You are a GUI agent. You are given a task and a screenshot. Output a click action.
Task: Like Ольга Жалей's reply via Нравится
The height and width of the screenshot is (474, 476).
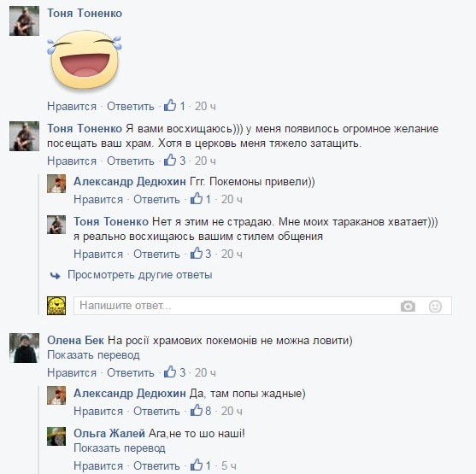(x=98, y=465)
